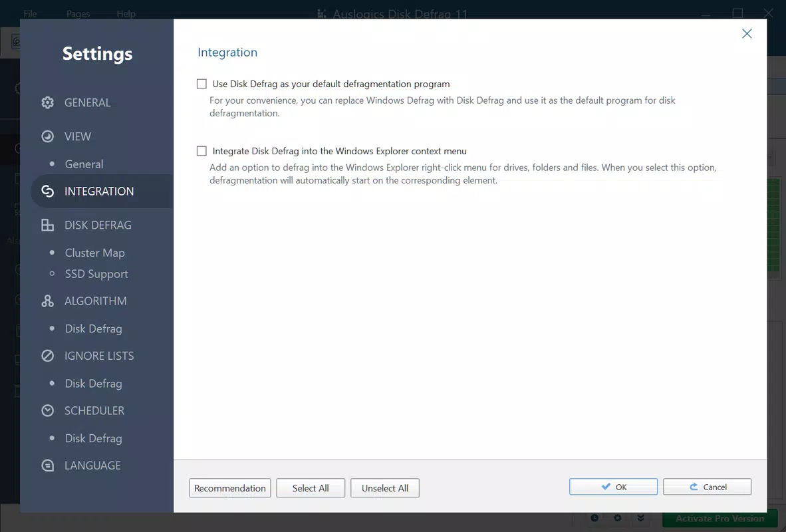
Task: Discard changes with the Cancel button
Action: point(708,487)
